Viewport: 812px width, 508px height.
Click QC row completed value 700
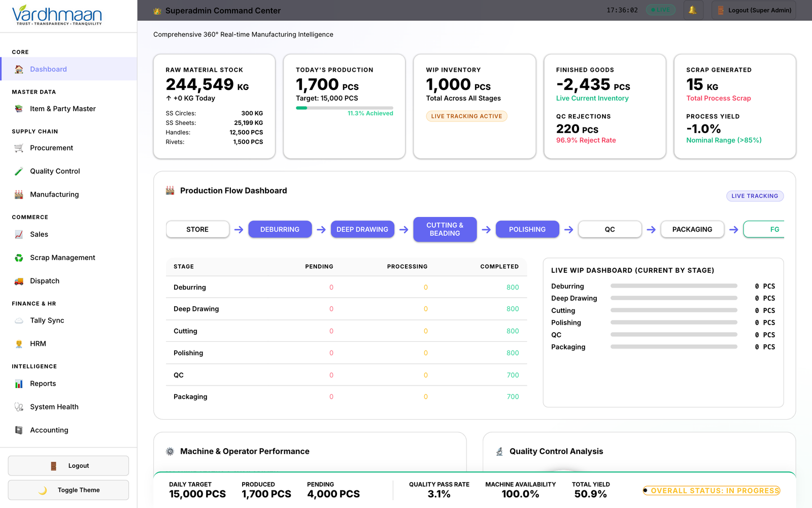[513, 375]
